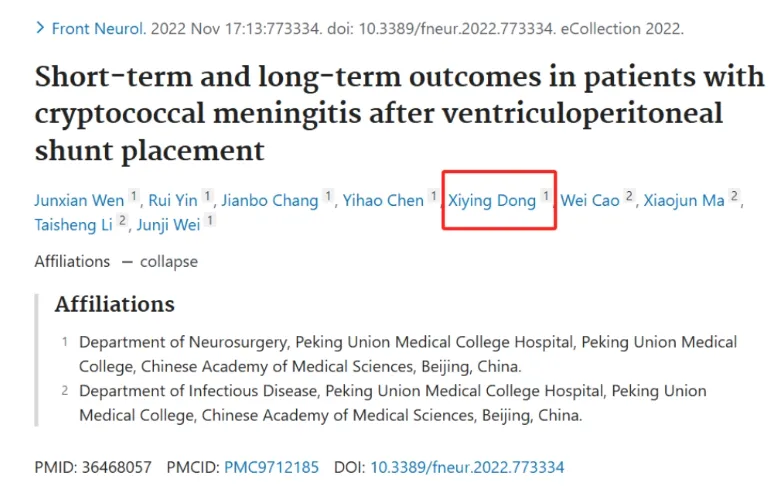Click affiliation superscript 1 next to Junxian Wen

134,196
